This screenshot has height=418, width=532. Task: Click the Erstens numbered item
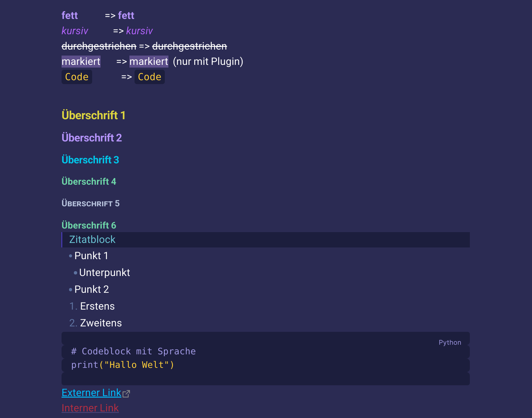pos(97,306)
